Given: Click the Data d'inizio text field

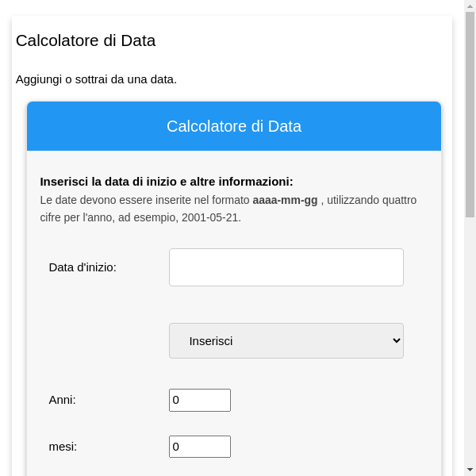Looking at the screenshot, I should [x=286, y=267].
